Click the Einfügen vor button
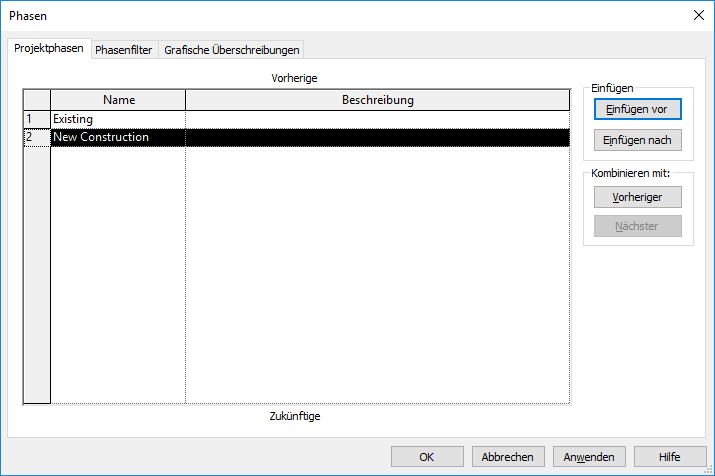The image size is (715, 476). coord(637,109)
